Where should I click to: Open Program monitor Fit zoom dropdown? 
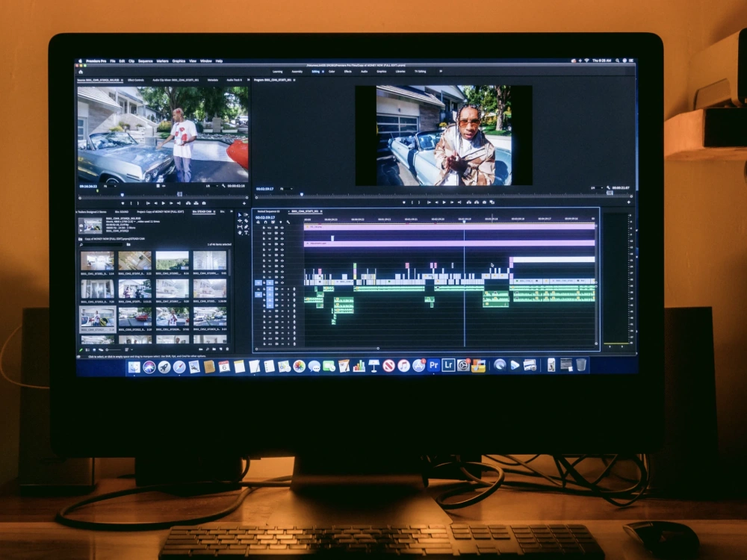(x=286, y=189)
